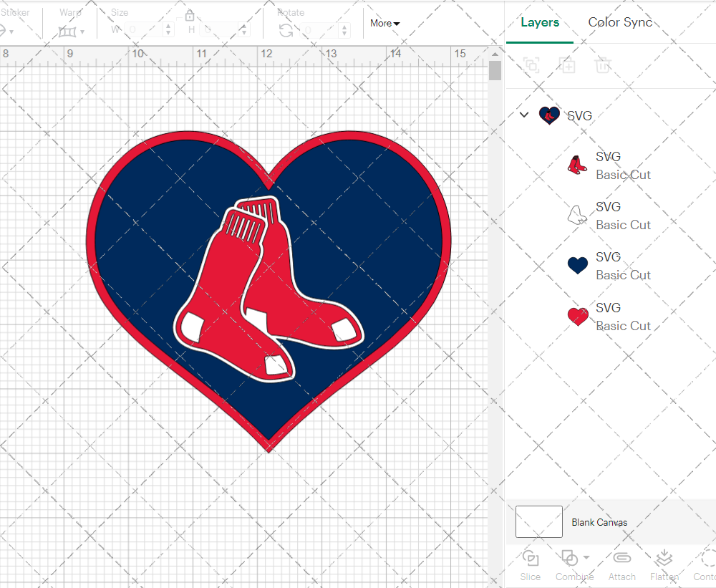Click the Size width input field
The image size is (716, 588).
144,29
